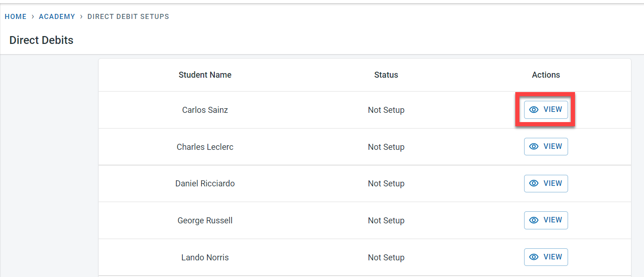Click the Daniel Ricciardo name cell
Image resolution: width=644 pixels, height=277 pixels.
click(205, 184)
